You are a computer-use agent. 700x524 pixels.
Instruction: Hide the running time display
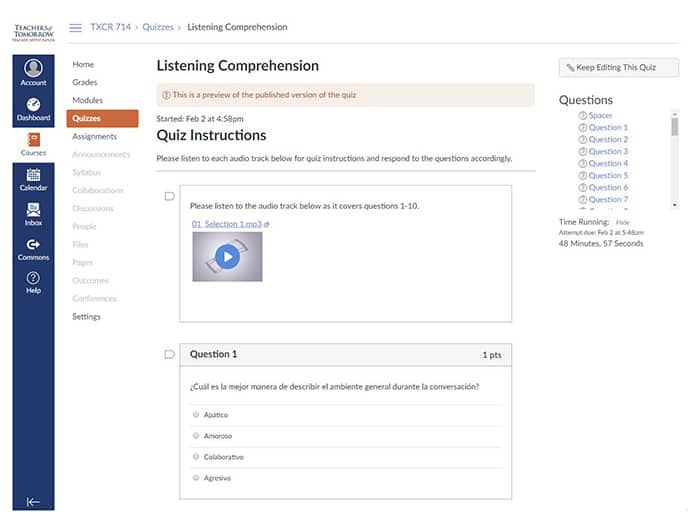pyautogui.click(x=622, y=222)
